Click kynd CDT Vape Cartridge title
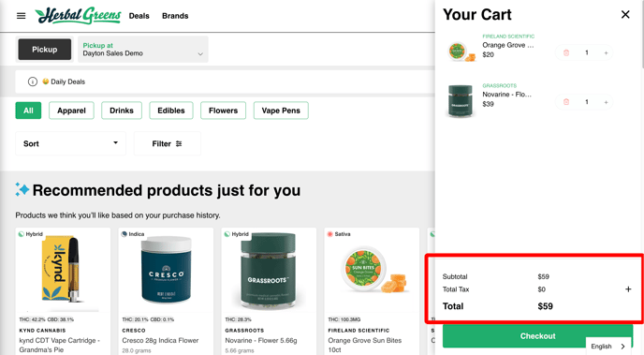Image resolution: width=644 pixels, height=355 pixels. (60, 345)
